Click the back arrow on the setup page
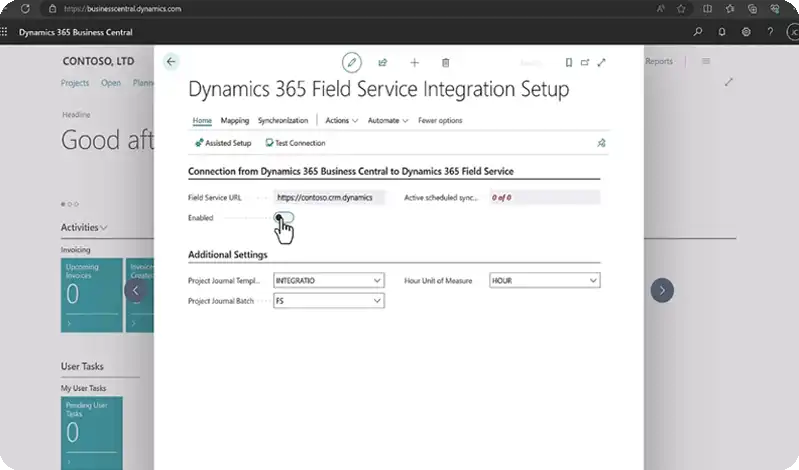The height and width of the screenshot is (470, 799). click(171, 62)
